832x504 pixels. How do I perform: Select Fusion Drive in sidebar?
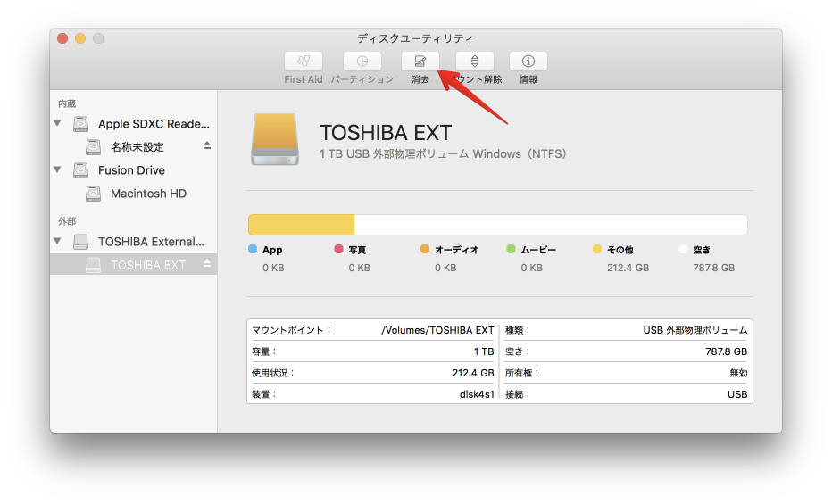pyautogui.click(x=133, y=170)
